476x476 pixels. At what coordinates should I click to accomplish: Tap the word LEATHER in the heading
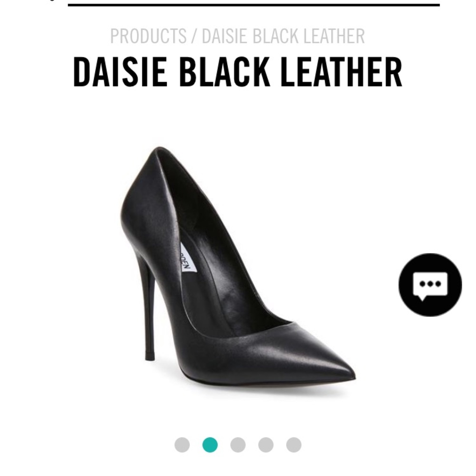click(341, 72)
